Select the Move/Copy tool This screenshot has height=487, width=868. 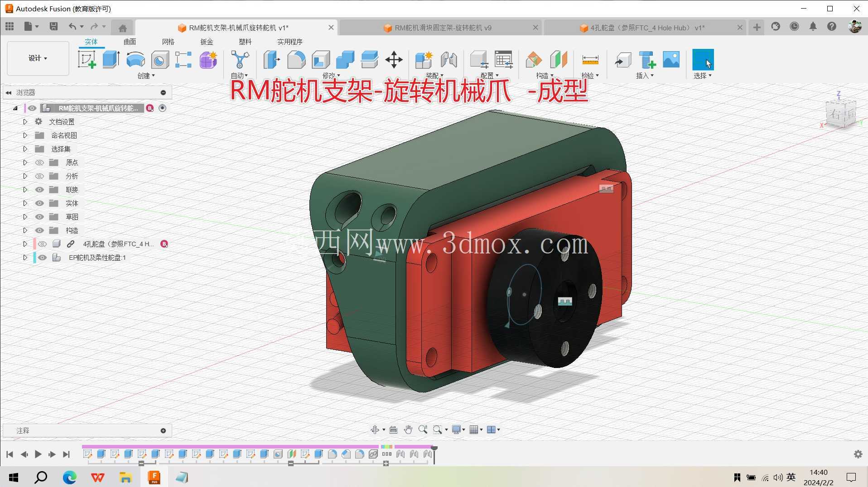pos(394,59)
